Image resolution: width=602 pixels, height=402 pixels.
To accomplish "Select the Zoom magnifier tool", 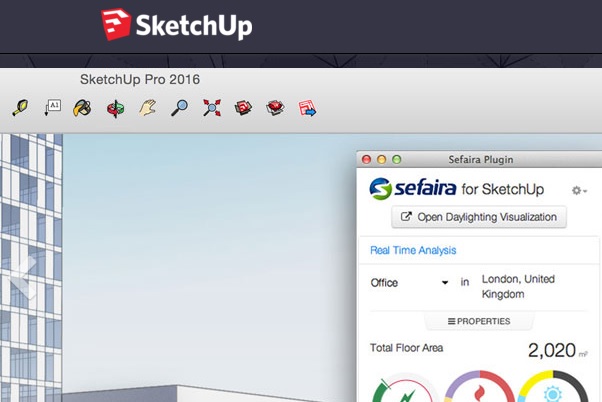I will click(179, 108).
